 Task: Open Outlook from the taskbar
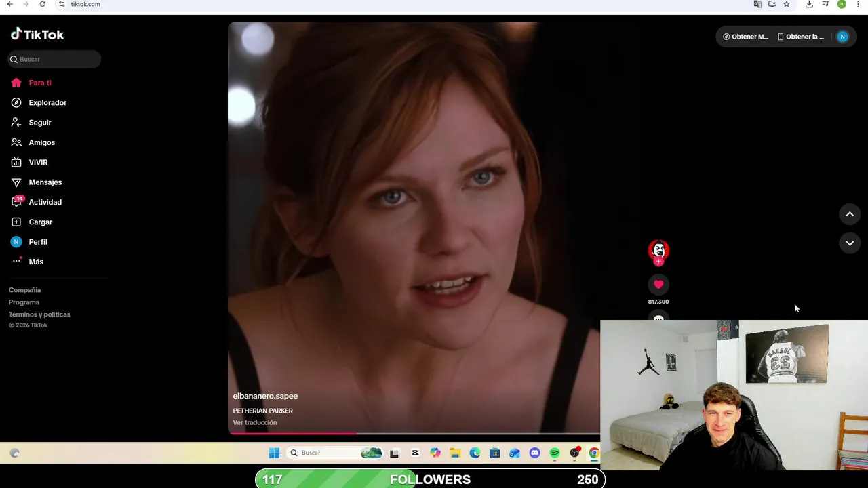[x=515, y=453]
